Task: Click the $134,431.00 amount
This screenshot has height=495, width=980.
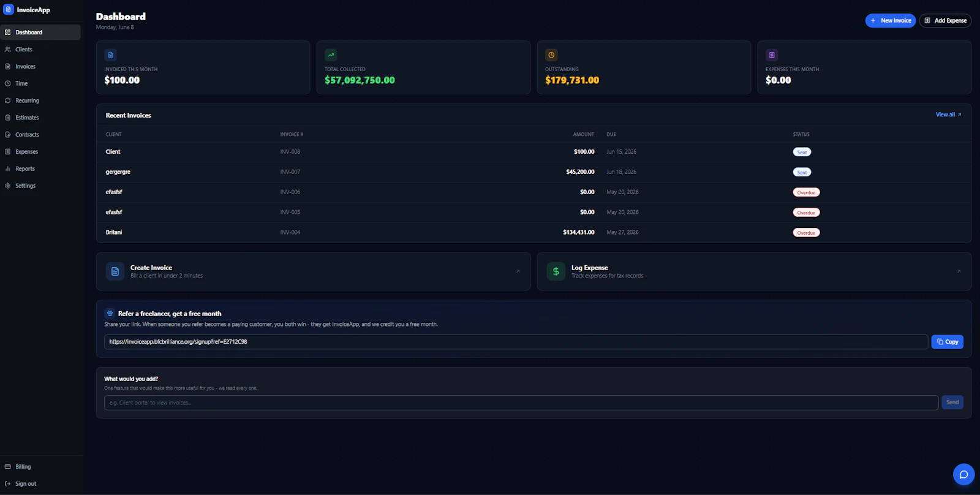Action: point(579,233)
